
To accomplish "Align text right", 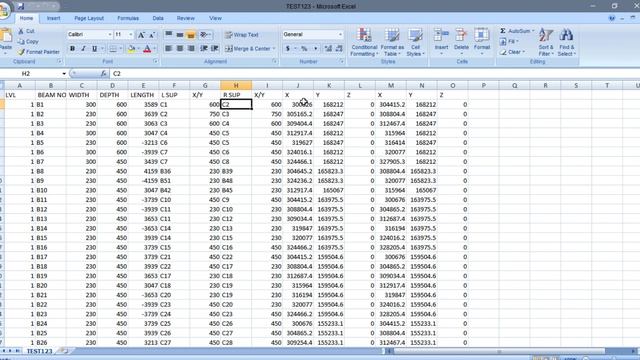I will click(191, 49).
